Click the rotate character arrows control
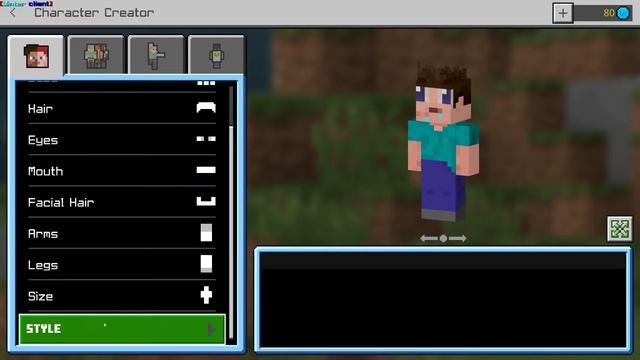 point(443,238)
